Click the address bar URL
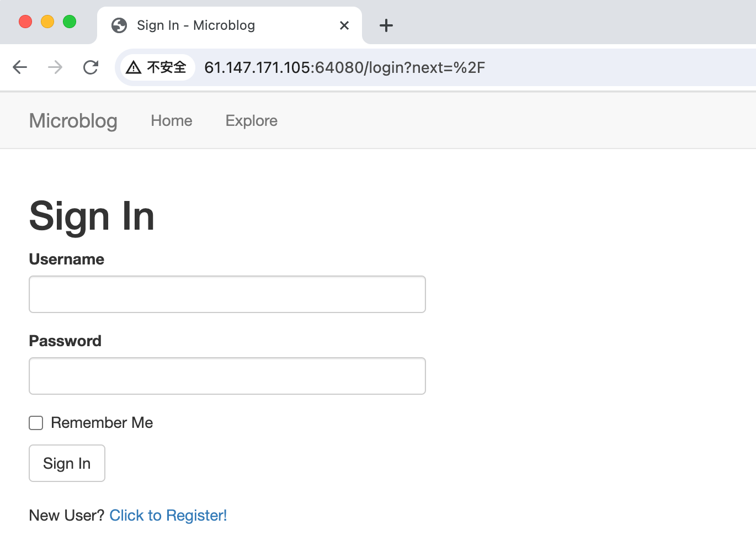The width and height of the screenshot is (756, 551). pos(344,67)
